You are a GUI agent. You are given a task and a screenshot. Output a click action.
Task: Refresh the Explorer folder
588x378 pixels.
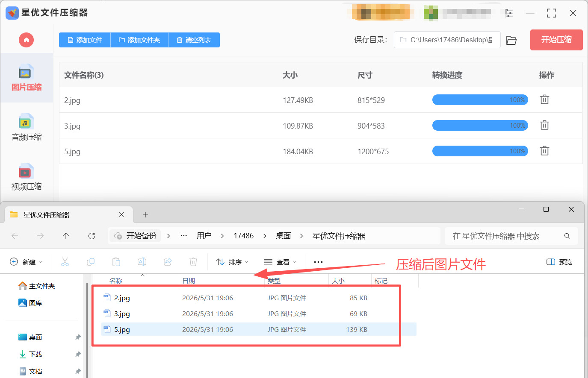[x=92, y=236]
